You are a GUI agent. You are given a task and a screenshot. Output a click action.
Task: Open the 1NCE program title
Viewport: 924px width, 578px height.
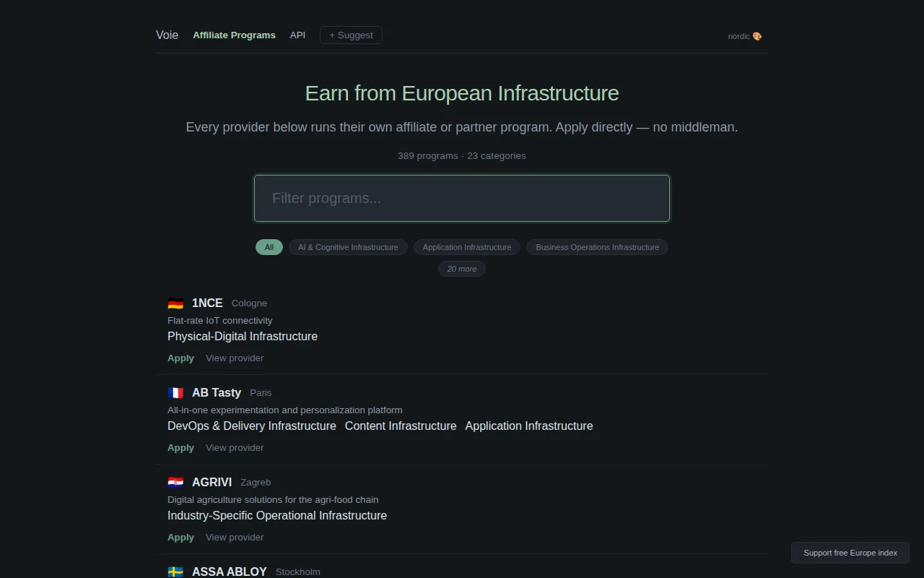point(207,303)
